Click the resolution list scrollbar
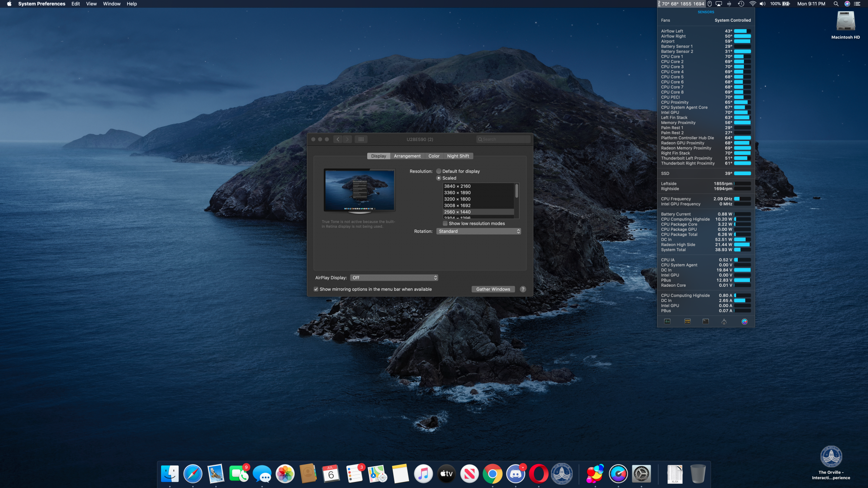The height and width of the screenshot is (488, 868). (516, 191)
